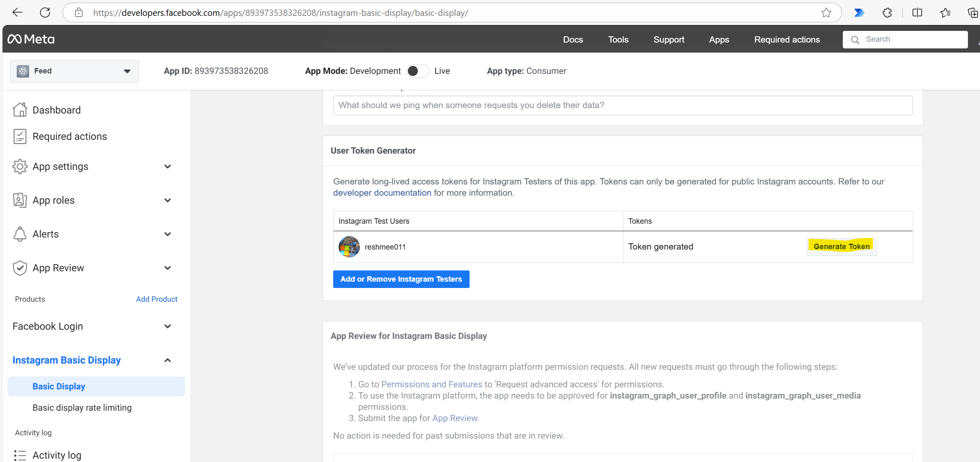The height and width of the screenshot is (462, 980).
Task: Expand the Alerts section
Action: point(168,234)
